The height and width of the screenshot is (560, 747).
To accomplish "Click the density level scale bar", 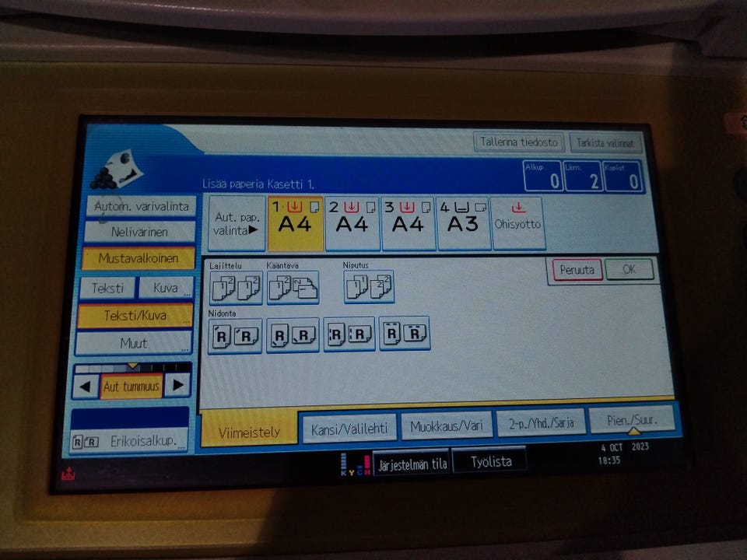I will point(133,368).
